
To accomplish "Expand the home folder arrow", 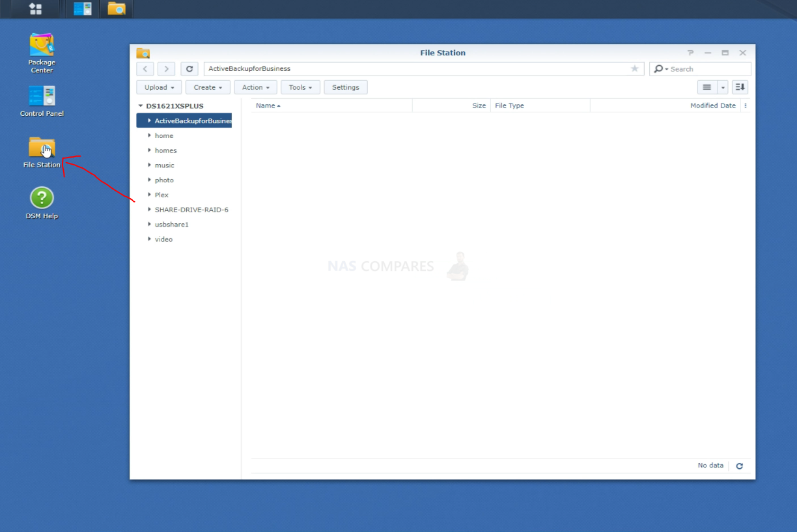I will tap(149, 135).
